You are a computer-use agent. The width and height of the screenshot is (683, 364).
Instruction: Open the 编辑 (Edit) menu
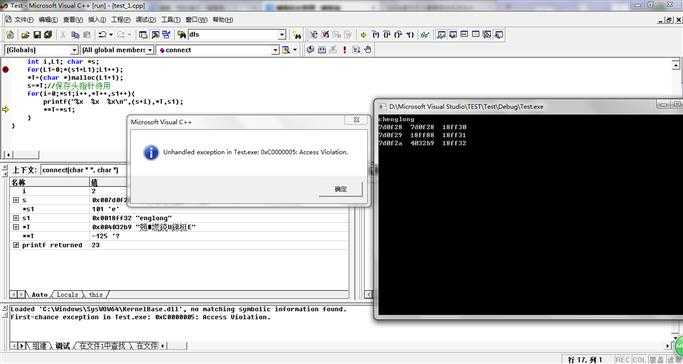(48, 20)
